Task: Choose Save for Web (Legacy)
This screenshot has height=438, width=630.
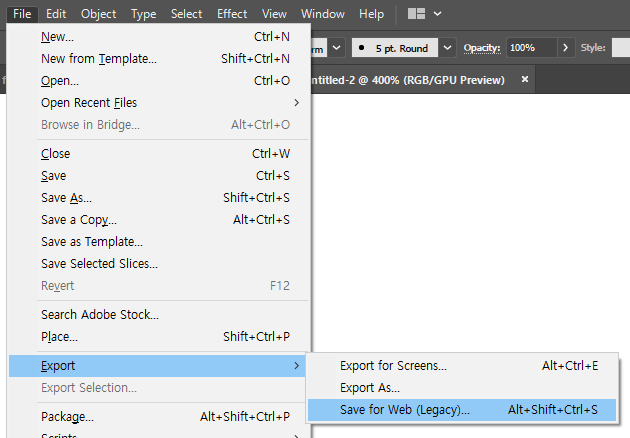Action: click(x=405, y=409)
